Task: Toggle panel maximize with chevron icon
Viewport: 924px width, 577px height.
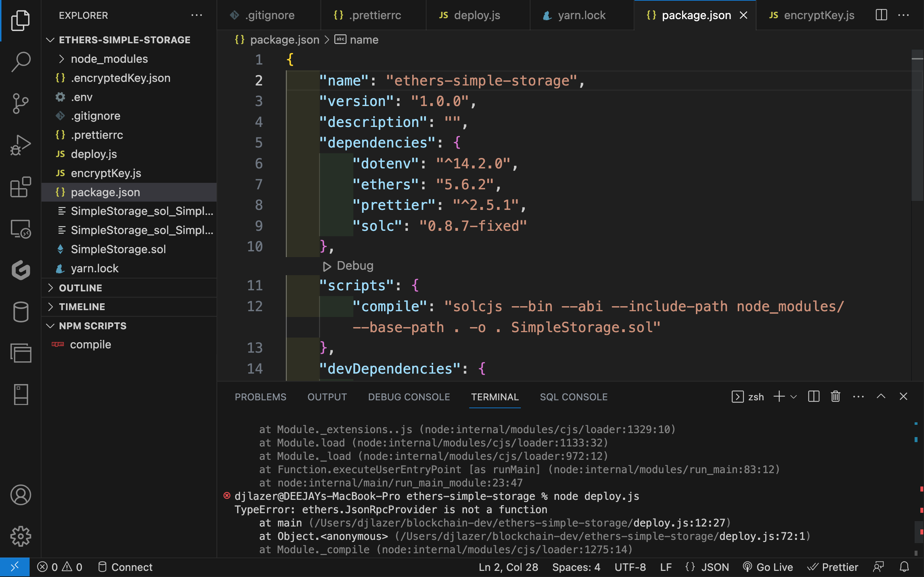Action: point(880,396)
